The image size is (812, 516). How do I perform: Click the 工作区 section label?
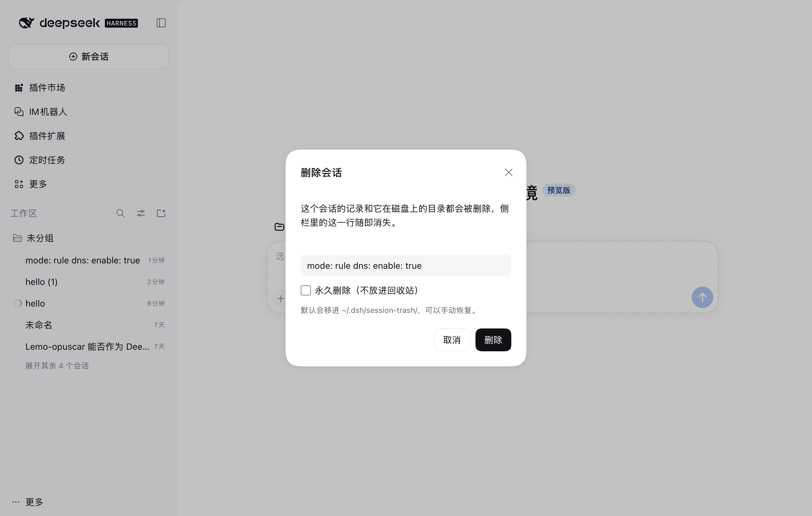(23, 213)
